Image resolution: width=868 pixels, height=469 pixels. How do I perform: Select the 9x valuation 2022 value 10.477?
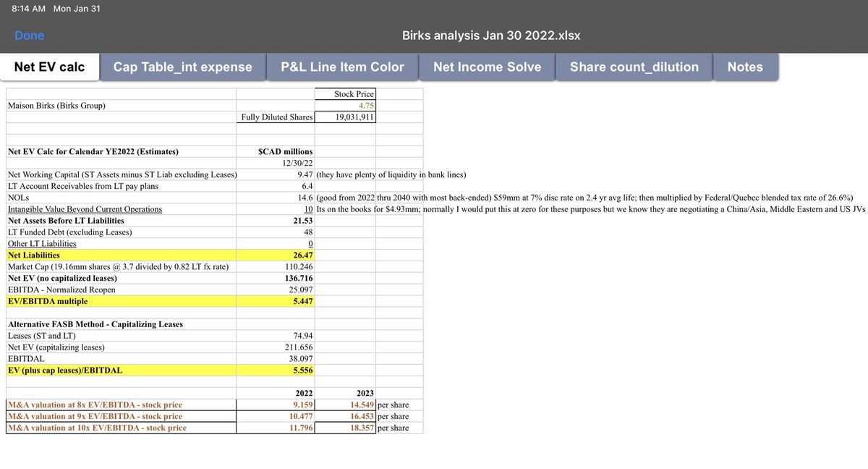(276, 416)
